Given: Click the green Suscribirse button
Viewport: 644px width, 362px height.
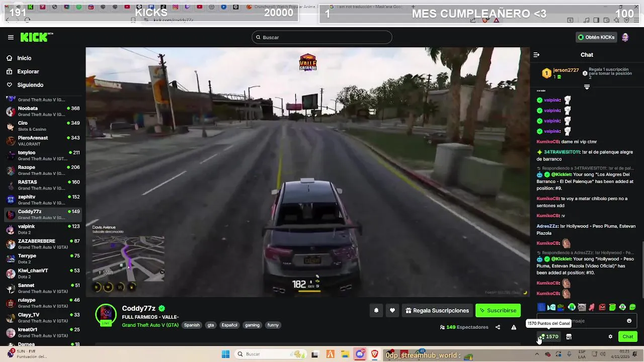Looking at the screenshot, I should coord(498,311).
